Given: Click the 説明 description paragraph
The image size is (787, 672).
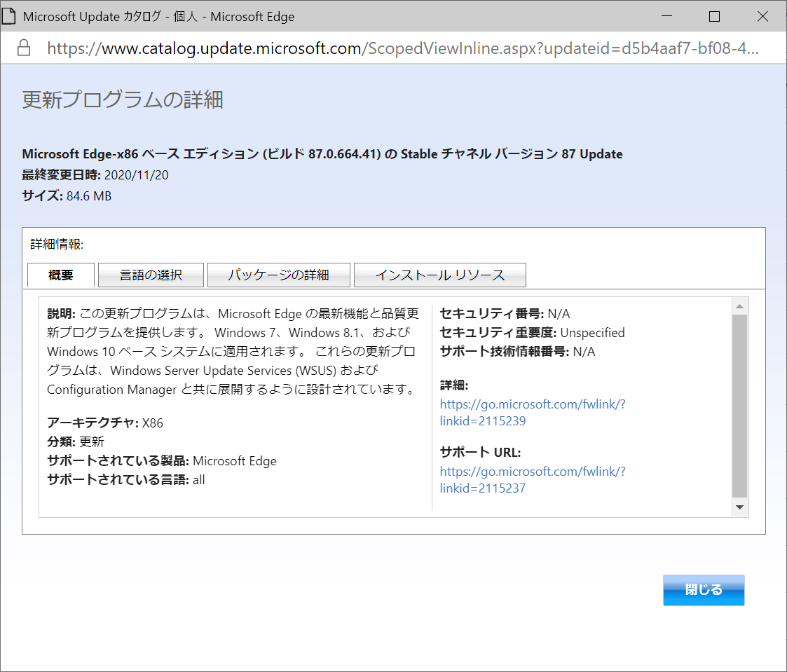Looking at the screenshot, I should click(233, 351).
